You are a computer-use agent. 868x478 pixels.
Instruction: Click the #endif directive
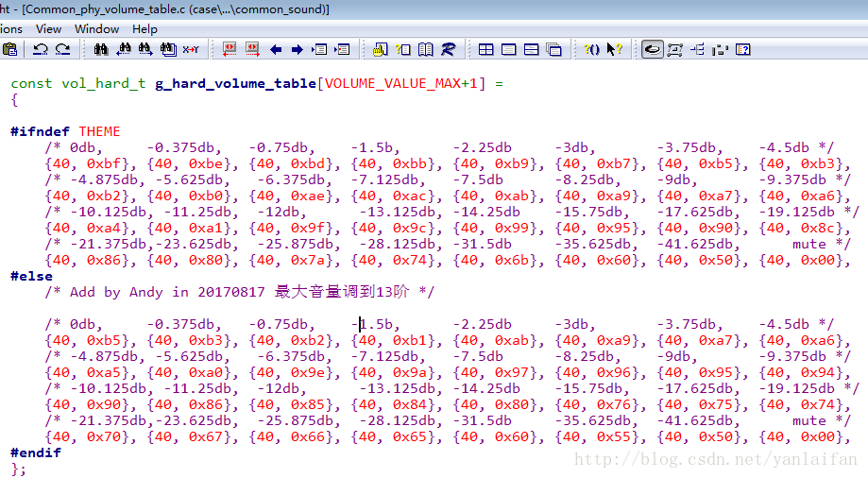click(x=36, y=453)
